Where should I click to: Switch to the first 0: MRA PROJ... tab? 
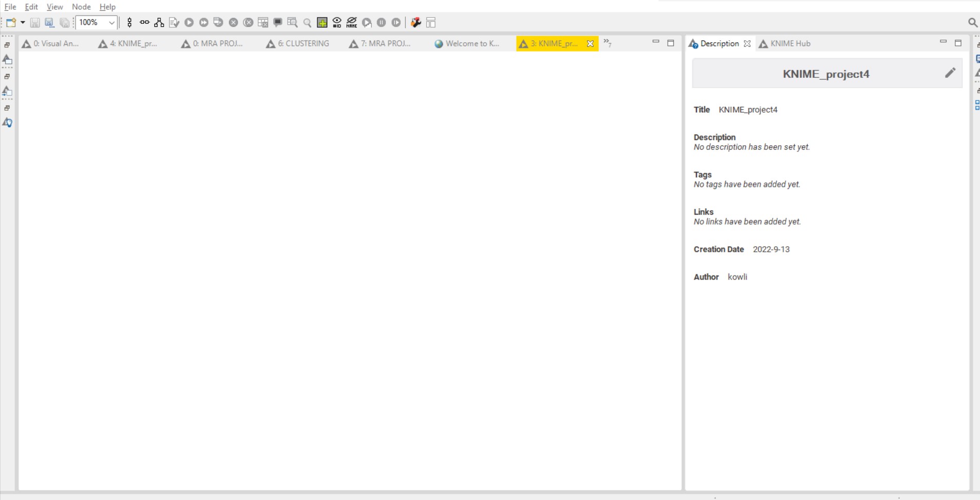[212, 44]
